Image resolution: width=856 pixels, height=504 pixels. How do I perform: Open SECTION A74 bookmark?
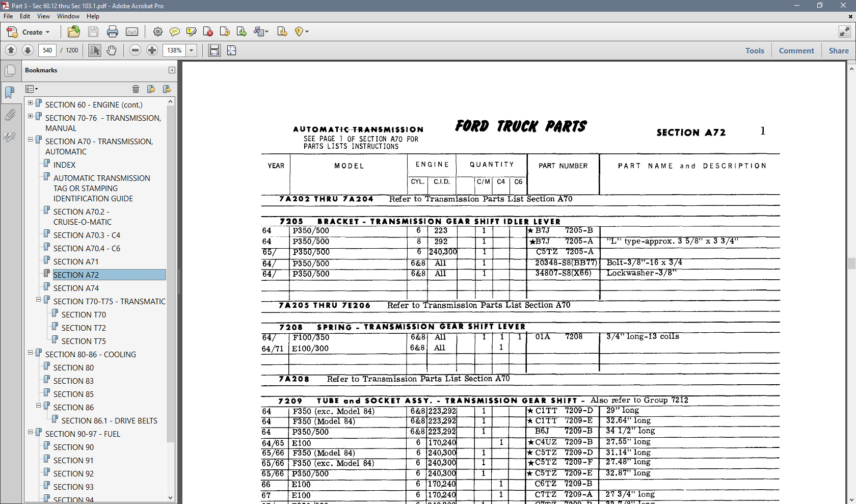click(x=76, y=288)
